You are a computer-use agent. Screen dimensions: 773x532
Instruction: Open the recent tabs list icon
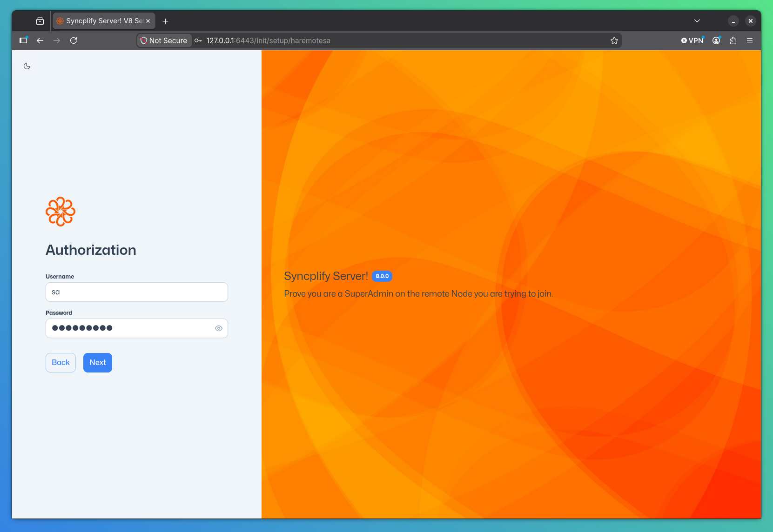tap(40, 21)
